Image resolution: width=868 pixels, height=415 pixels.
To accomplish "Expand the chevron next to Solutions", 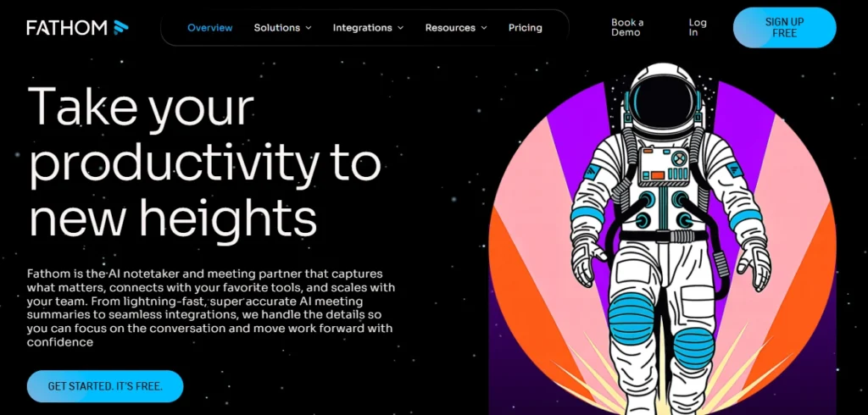I will coord(309,28).
